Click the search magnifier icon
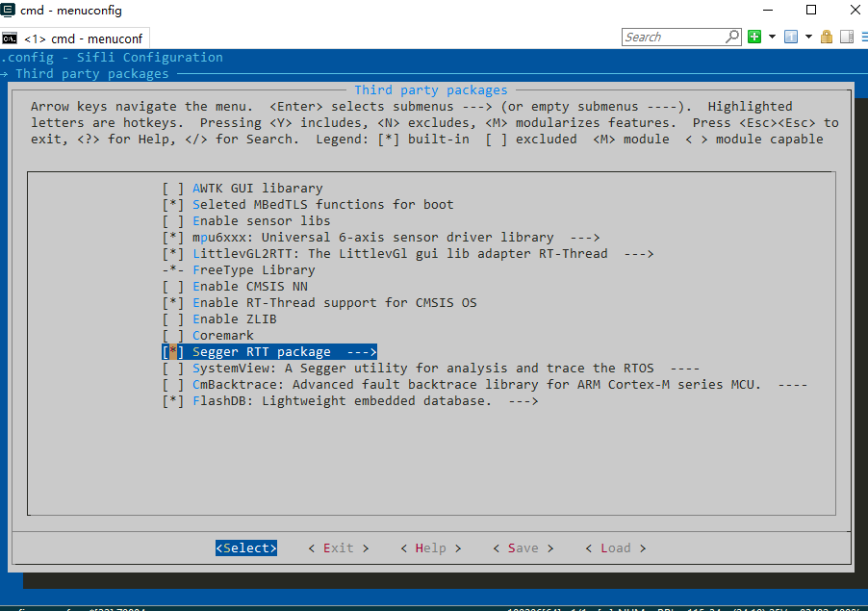Viewport: 868px width, 611px height. [x=732, y=37]
